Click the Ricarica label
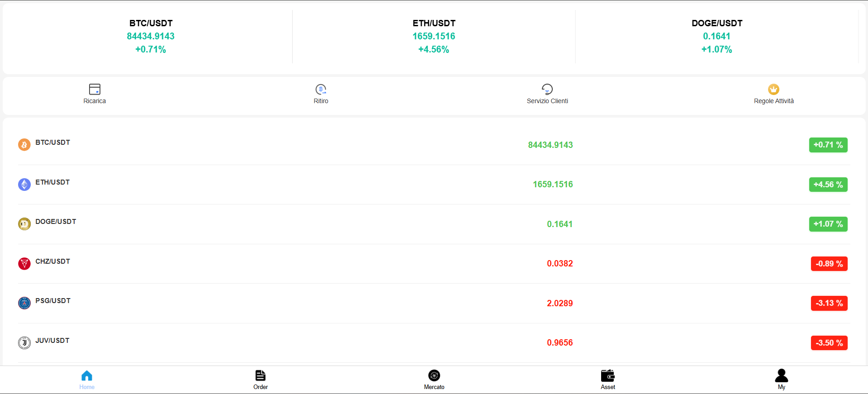This screenshot has width=868, height=394. coord(95,101)
